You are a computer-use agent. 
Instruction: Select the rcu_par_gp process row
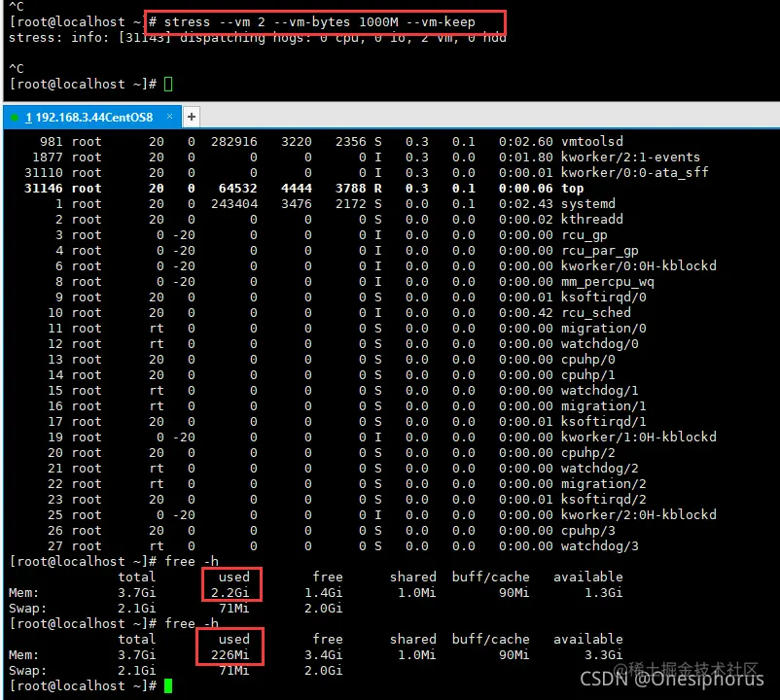346,251
